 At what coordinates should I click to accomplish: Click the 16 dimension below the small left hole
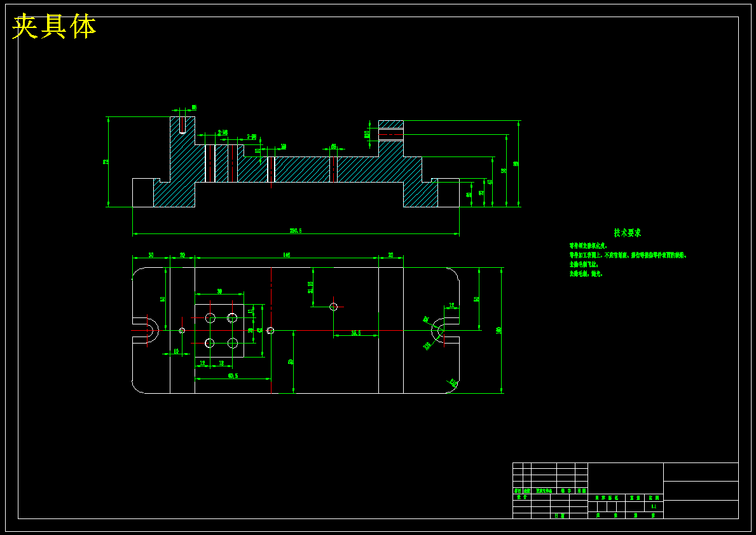(176, 351)
